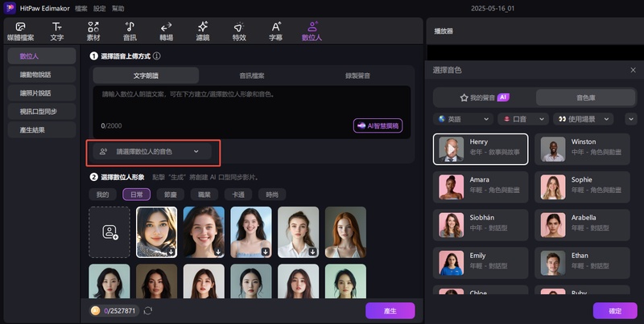Image resolution: width=644 pixels, height=324 pixels.
Task: Select the Amara voice card
Action: pyautogui.click(x=481, y=187)
